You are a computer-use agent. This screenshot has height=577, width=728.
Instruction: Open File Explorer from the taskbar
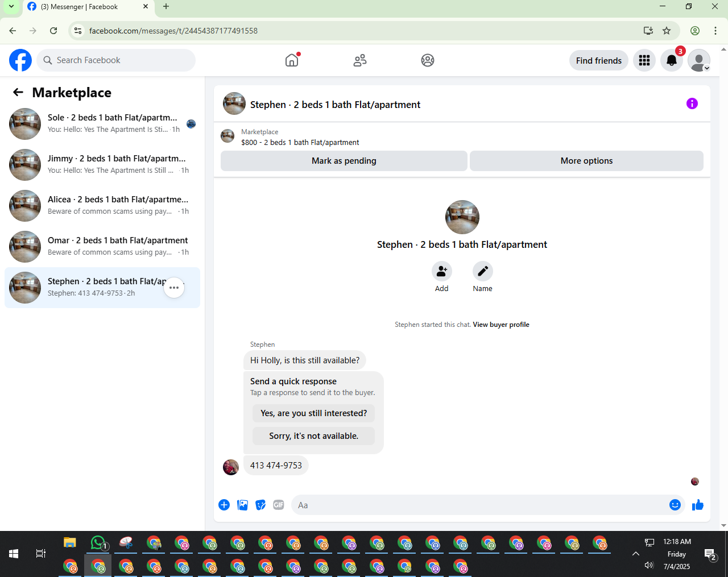click(70, 543)
